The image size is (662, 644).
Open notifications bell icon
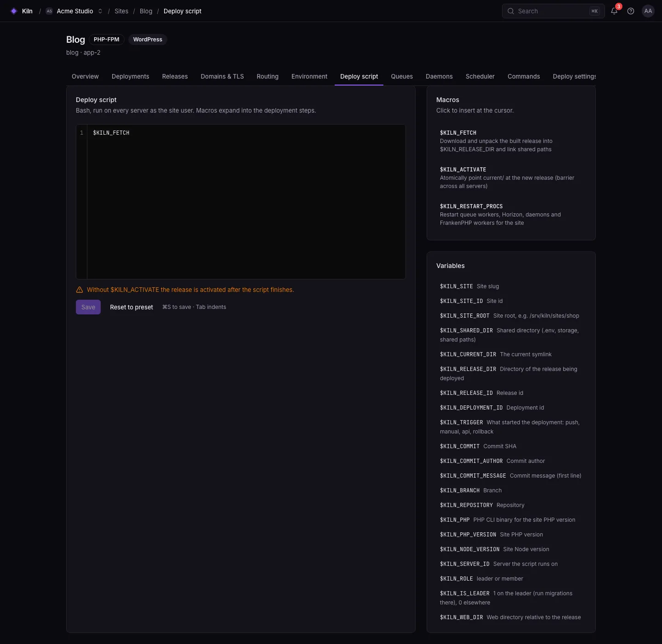tap(614, 11)
